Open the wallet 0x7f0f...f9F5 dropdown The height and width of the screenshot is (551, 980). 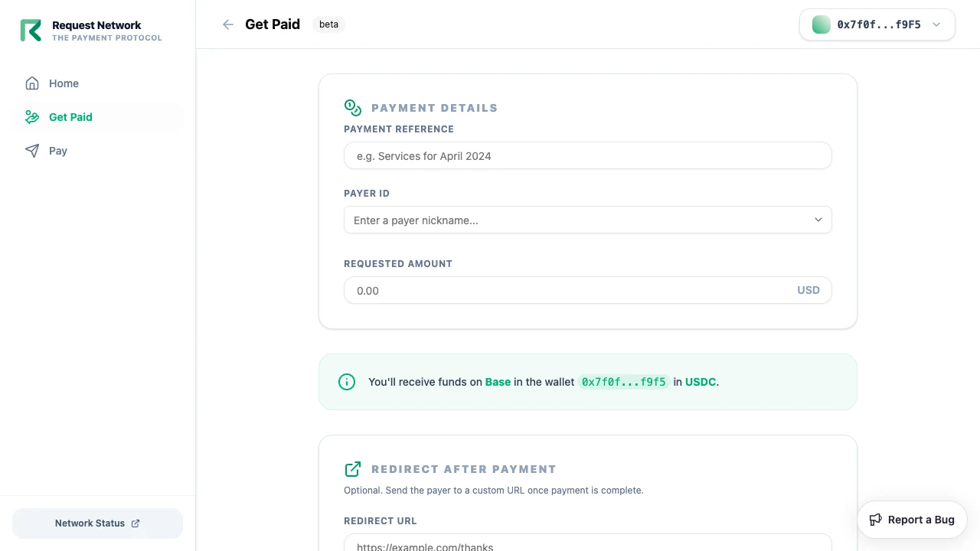[x=877, y=24]
